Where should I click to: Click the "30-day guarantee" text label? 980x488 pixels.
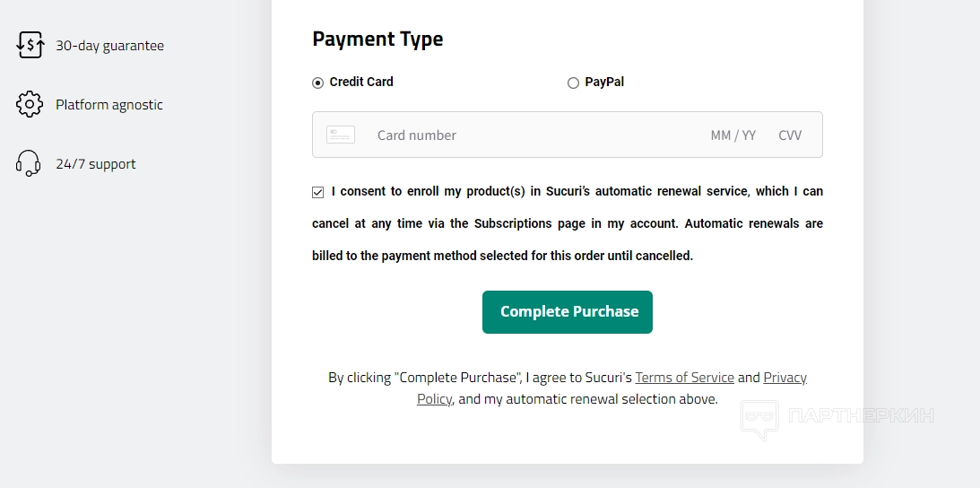click(x=109, y=45)
